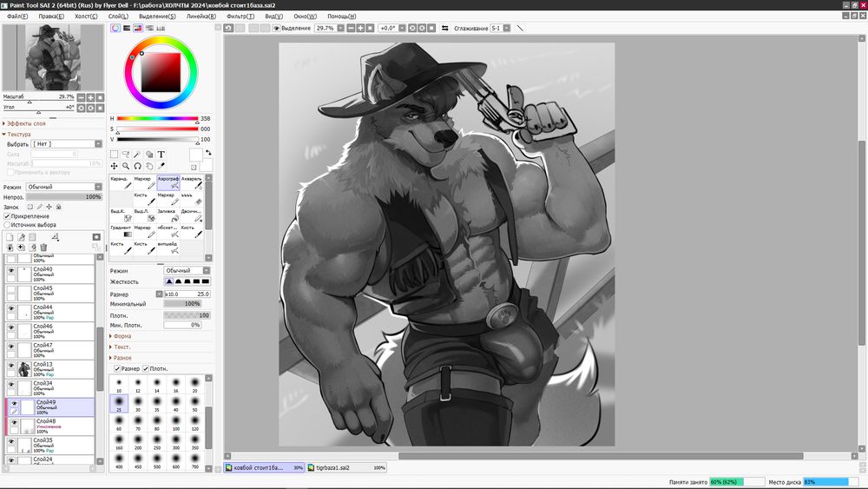The height and width of the screenshot is (489, 868).
Task: Select the lasso selection tool
Action: coord(126,155)
